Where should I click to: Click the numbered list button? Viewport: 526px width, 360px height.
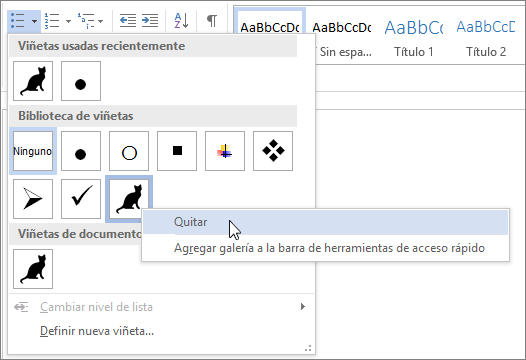click(x=52, y=21)
